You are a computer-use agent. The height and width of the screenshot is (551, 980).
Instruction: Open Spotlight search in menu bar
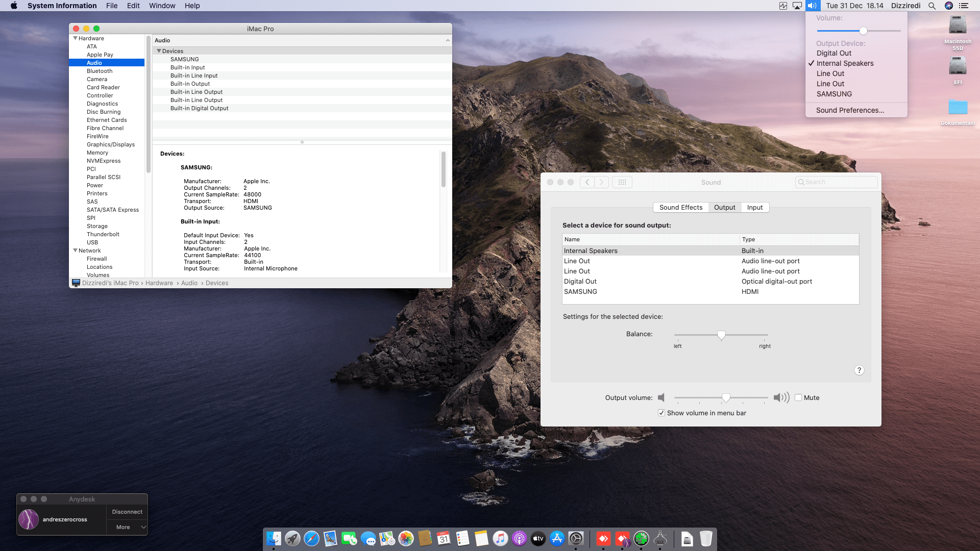[932, 6]
